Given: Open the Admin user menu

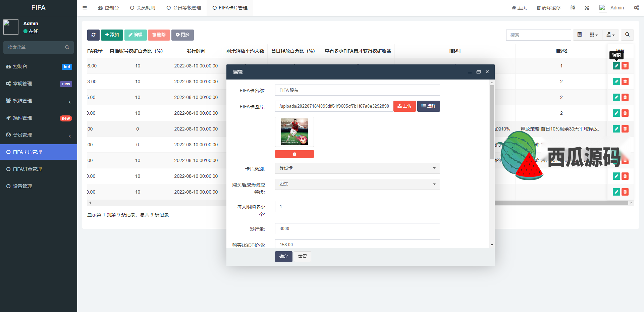Looking at the screenshot, I should [611, 8].
